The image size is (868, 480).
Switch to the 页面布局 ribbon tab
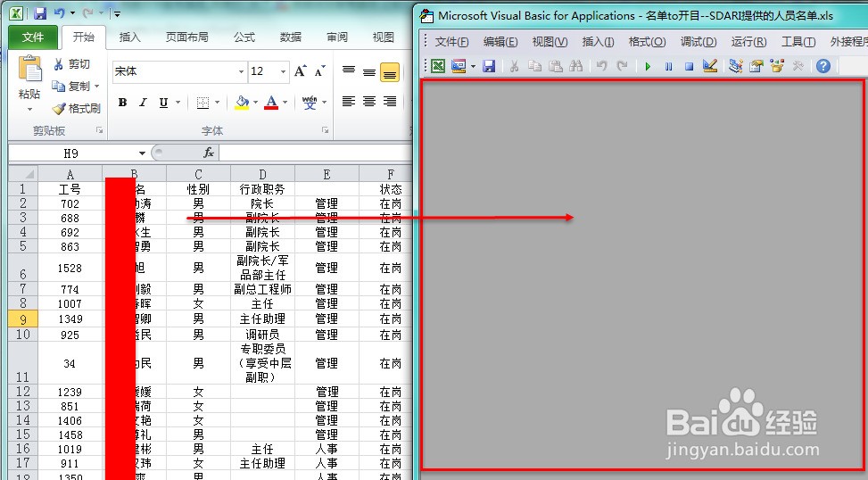(187, 37)
